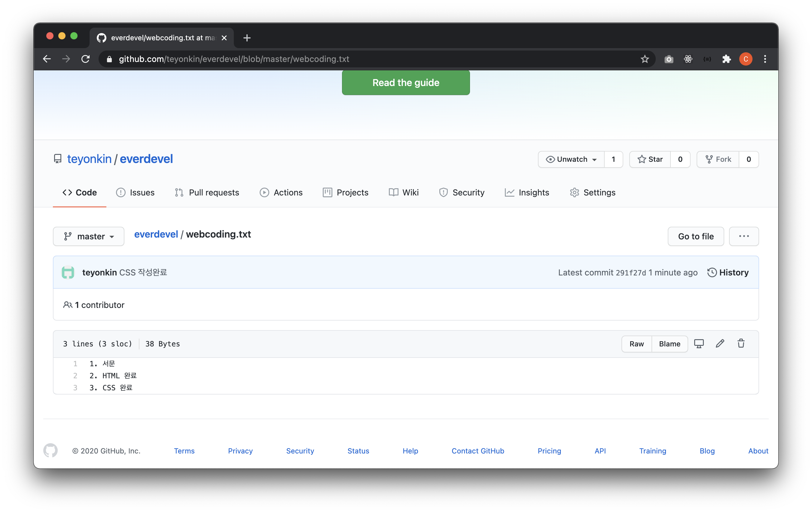Open the Pricing footer link
Screen dimensions: 812x513
549,451
